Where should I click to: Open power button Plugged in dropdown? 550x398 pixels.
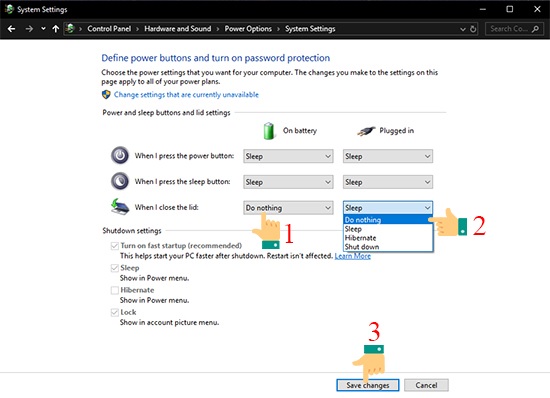[388, 156]
